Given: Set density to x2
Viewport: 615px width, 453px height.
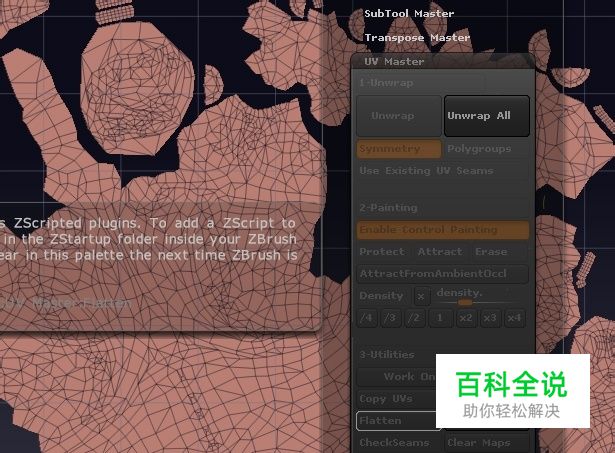Looking at the screenshot, I should click(x=466, y=318).
